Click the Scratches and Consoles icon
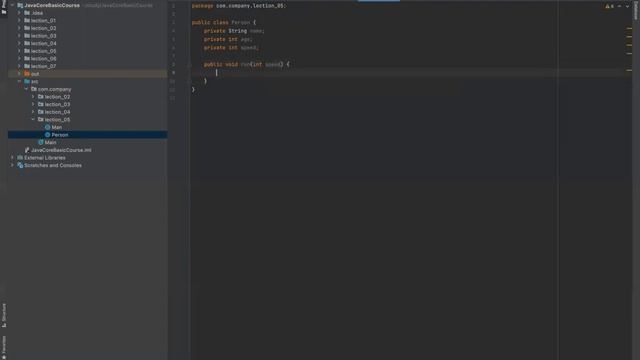 point(20,165)
